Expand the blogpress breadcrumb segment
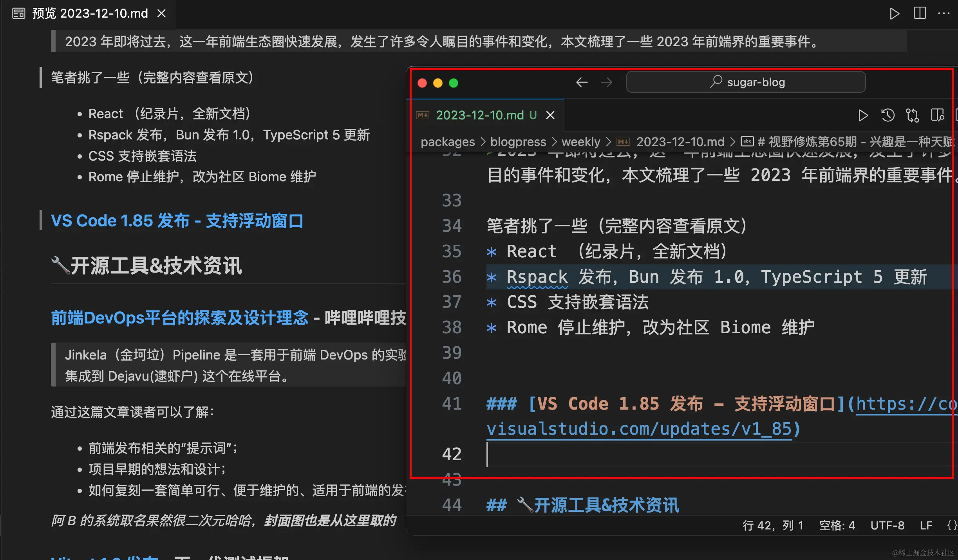This screenshot has height=560, width=958. 518,142
